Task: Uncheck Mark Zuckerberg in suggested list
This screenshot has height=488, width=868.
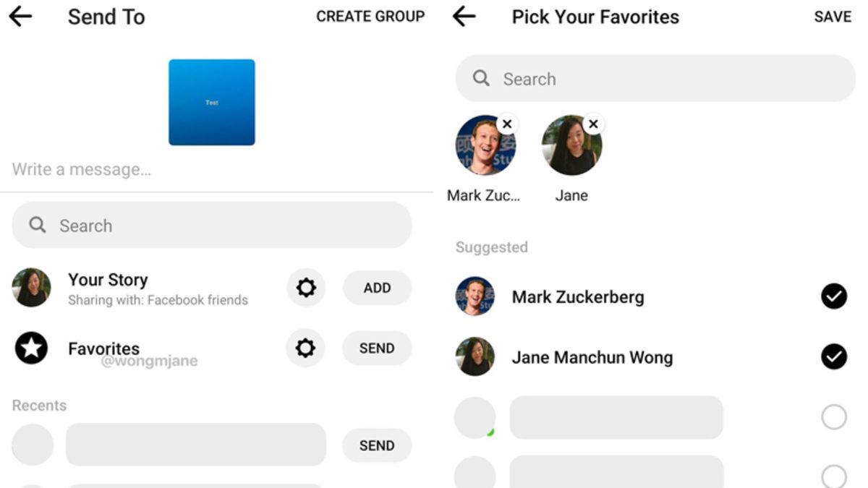Action: pyautogui.click(x=834, y=296)
